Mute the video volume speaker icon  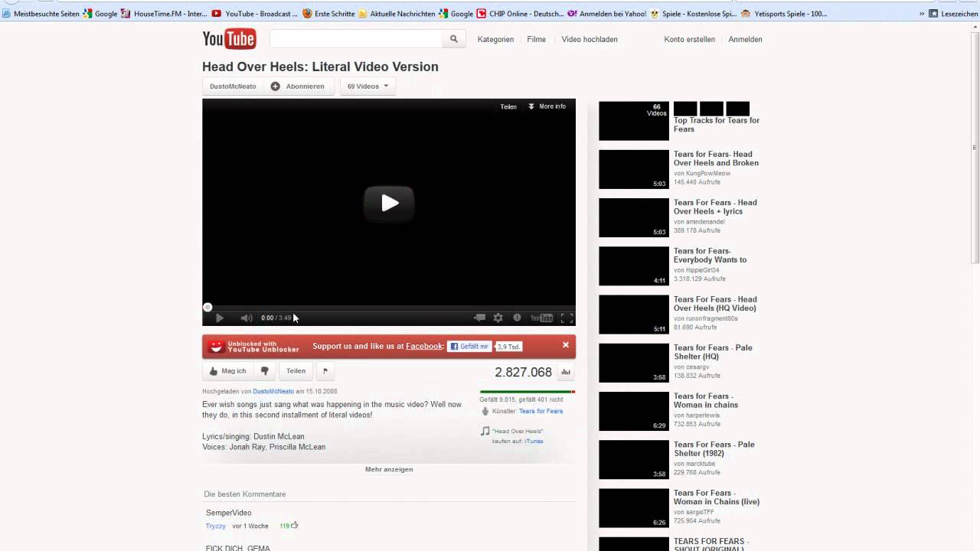pos(246,318)
